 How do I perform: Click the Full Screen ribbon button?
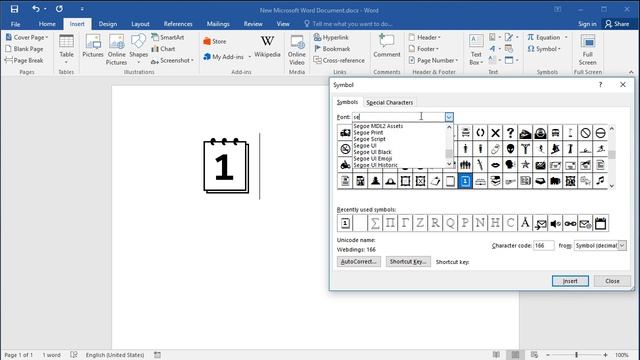(587, 49)
